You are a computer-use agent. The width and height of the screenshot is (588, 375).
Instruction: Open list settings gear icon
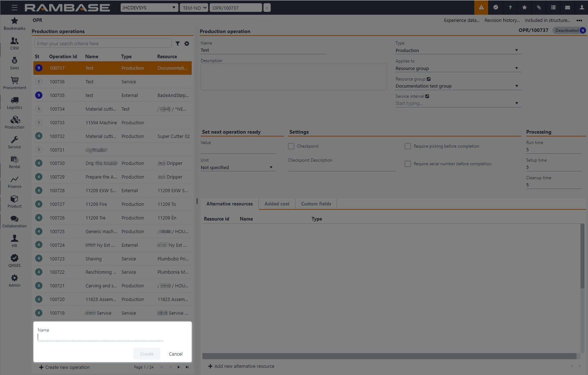pyautogui.click(x=187, y=43)
